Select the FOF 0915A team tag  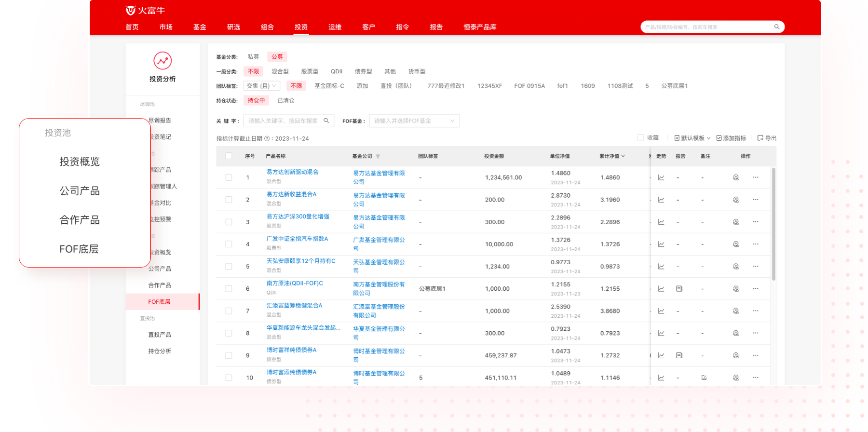(529, 86)
